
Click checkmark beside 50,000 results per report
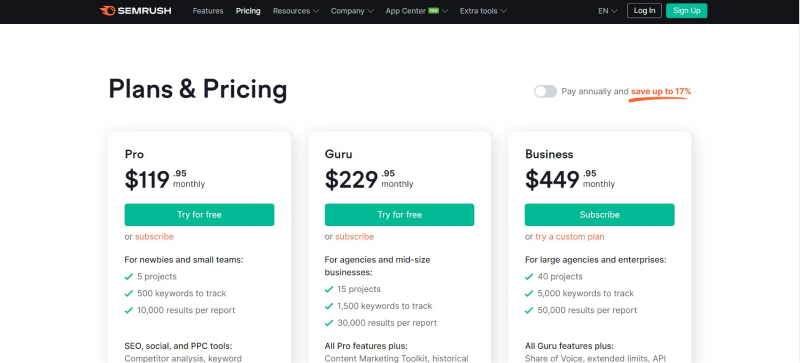tap(529, 310)
